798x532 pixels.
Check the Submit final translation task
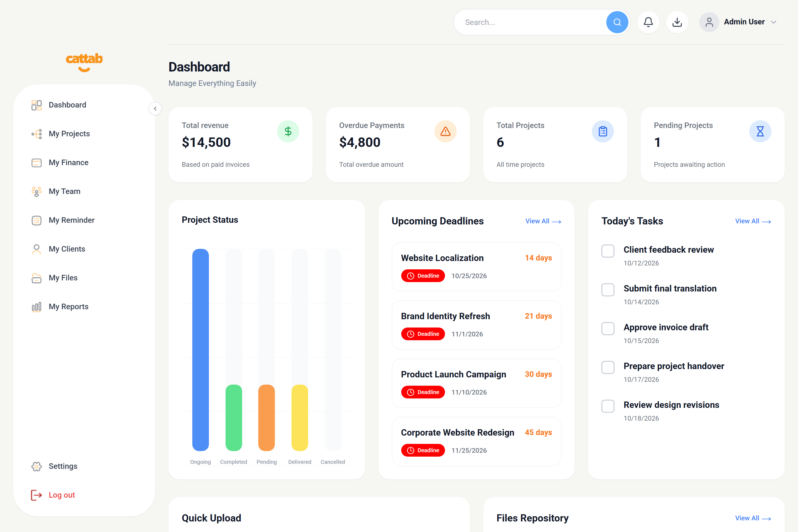[608, 289]
